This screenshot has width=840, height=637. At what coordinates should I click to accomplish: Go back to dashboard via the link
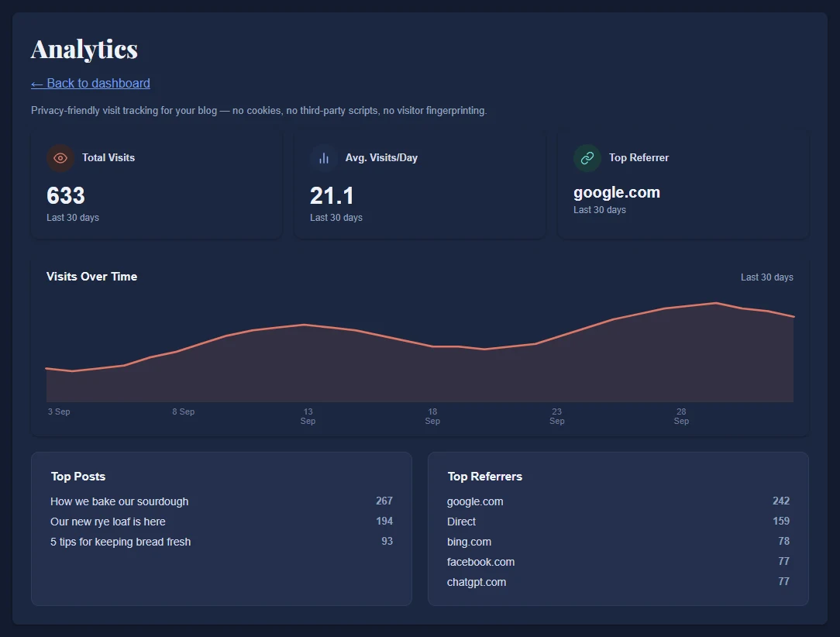click(x=91, y=83)
